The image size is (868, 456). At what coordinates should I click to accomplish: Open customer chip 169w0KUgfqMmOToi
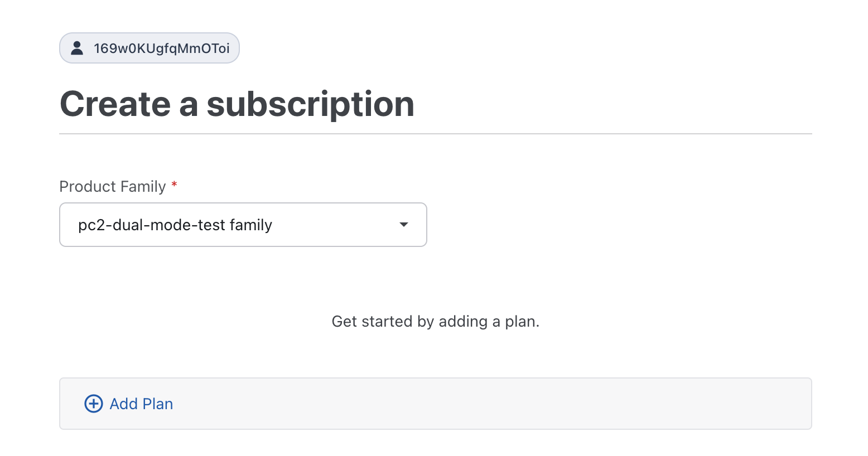point(149,48)
